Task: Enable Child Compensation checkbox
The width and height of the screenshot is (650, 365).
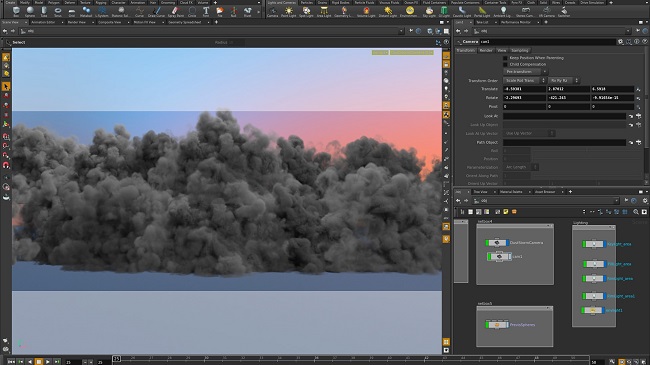Action: [505, 65]
